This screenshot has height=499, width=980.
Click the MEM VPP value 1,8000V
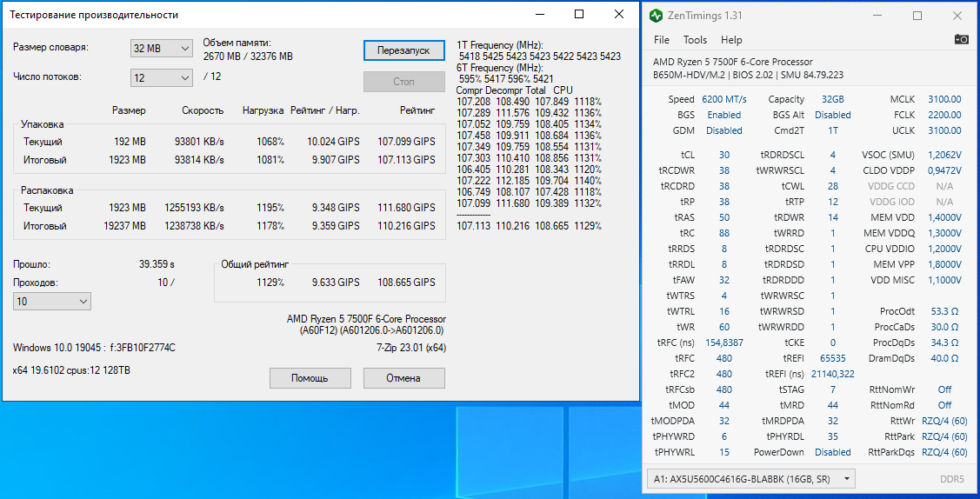(x=944, y=264)
